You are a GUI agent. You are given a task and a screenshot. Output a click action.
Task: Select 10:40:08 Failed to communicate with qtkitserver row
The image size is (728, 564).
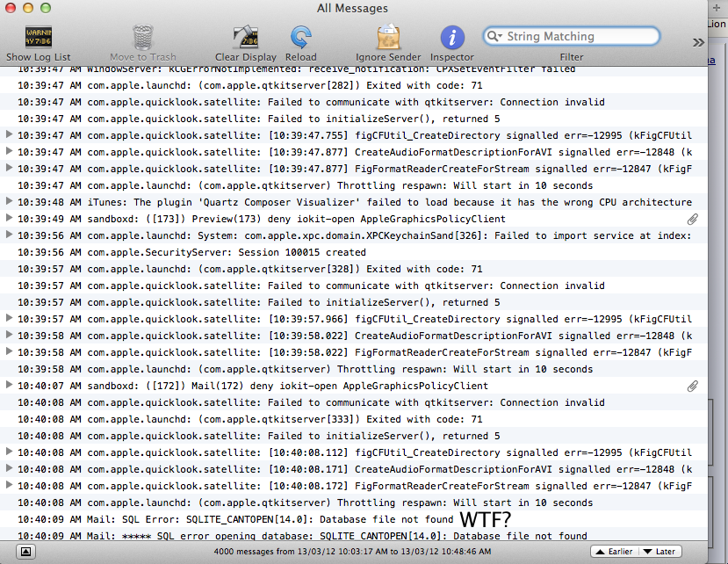click(354, 402)
